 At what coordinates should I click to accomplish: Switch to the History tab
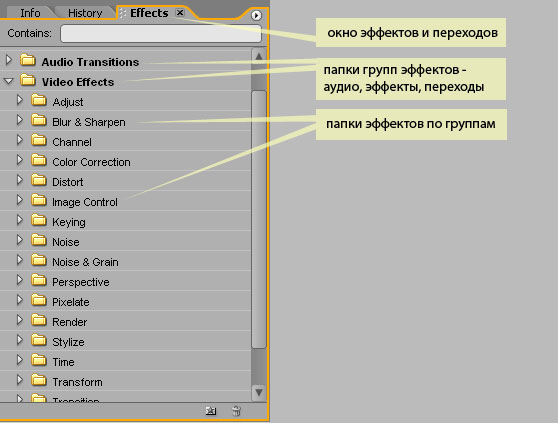(85, 13)
